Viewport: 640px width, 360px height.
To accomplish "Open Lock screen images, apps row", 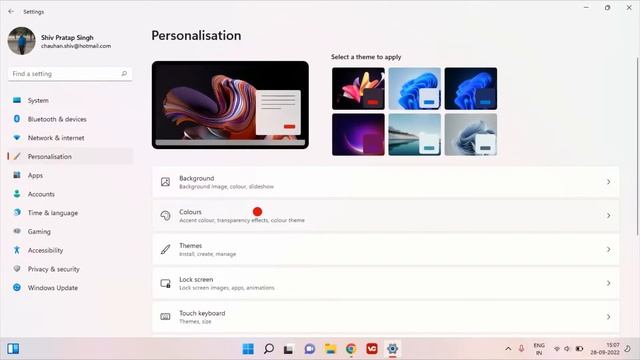I will click(x=385, y=283).
